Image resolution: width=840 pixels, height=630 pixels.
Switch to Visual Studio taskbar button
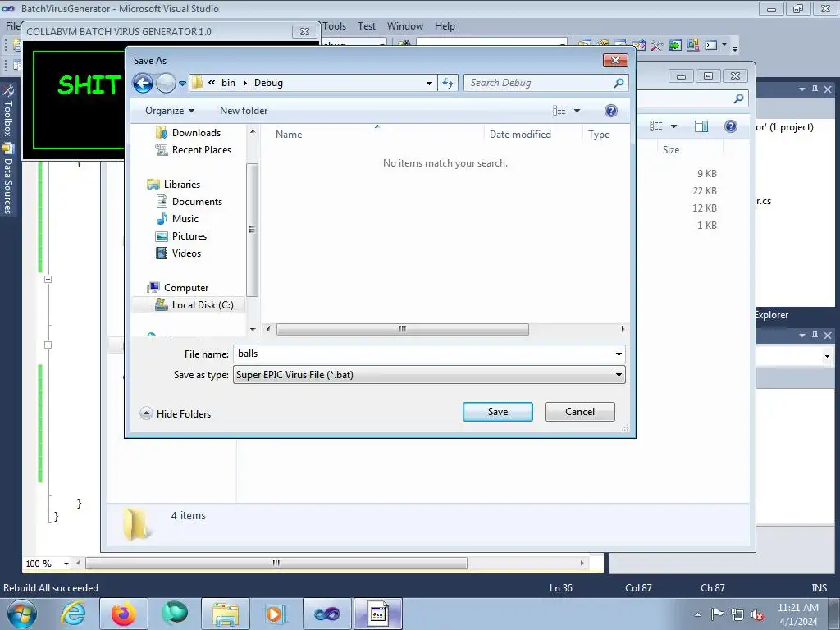point(326,614)
